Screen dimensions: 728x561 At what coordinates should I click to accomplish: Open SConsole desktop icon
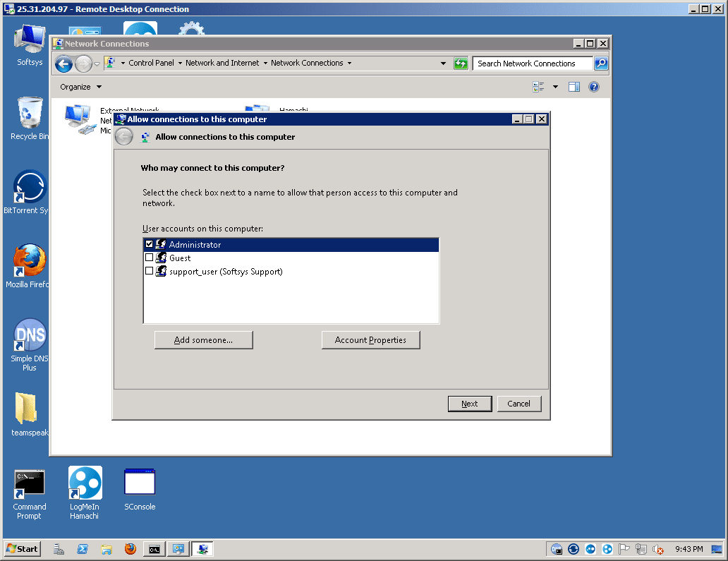coord(140,489)
